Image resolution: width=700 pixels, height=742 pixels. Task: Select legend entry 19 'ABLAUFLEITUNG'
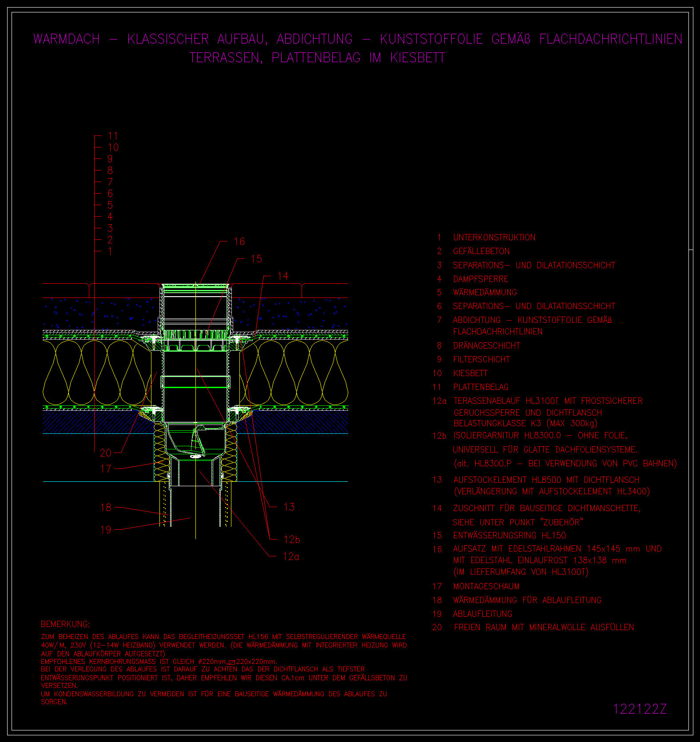[482, 614]
